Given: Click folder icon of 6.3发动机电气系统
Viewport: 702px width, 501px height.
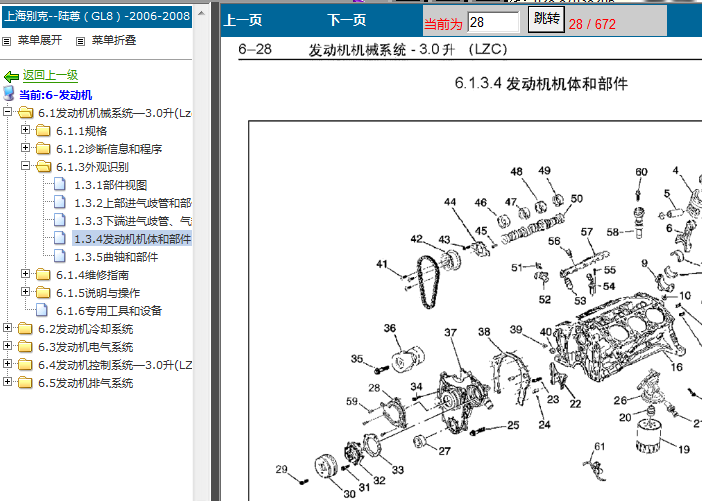Looking at the screenshot, I should [x=25, y=347].
